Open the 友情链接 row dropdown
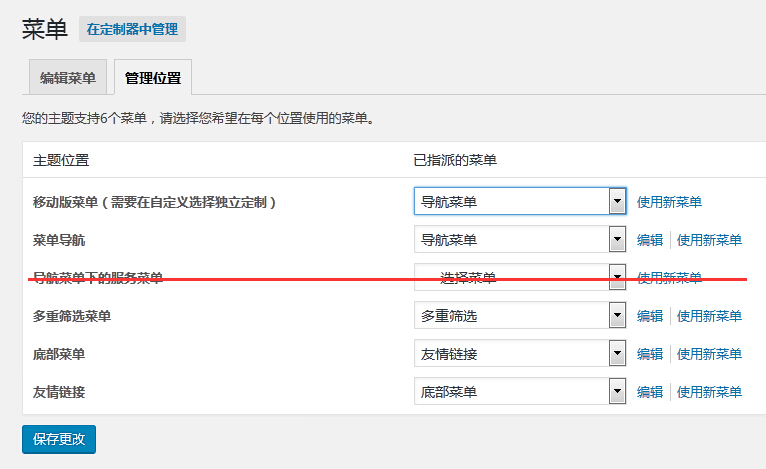This screenshot has width=766, height=469. (x=520, y=392)
